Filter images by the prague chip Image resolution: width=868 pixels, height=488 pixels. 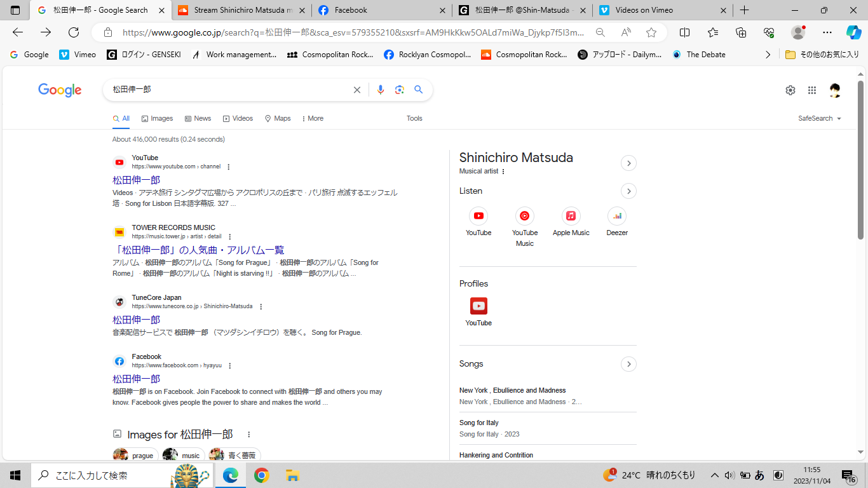point(135,455)
